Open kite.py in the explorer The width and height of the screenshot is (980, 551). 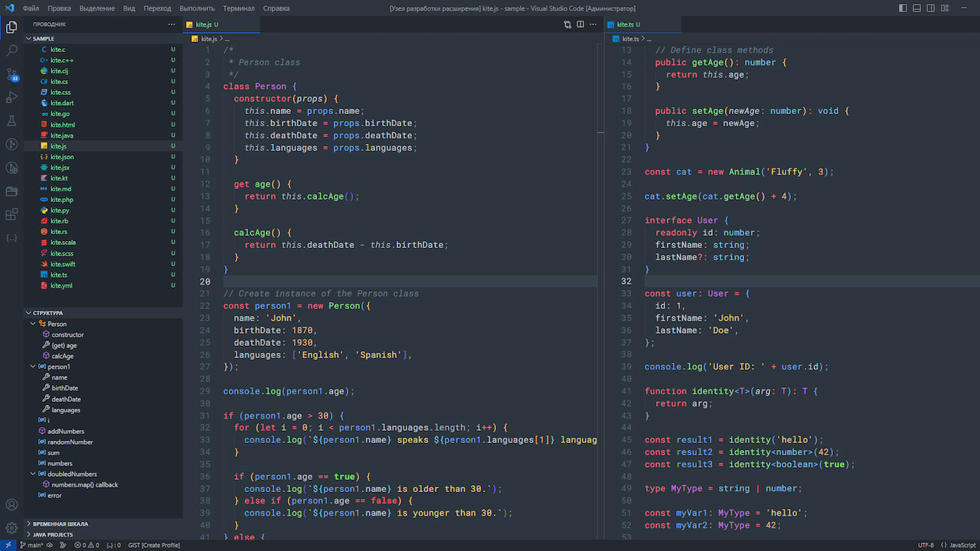click(60, 210)
